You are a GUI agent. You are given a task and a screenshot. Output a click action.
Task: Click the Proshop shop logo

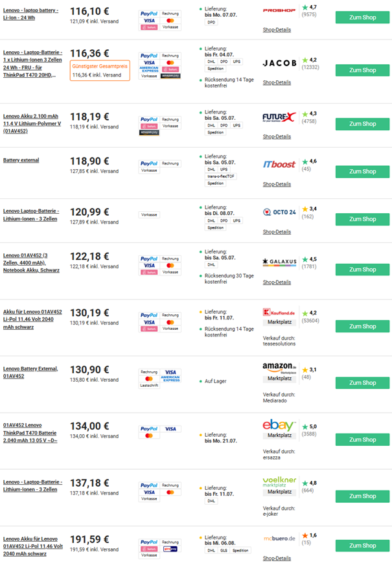click(279, 11)
